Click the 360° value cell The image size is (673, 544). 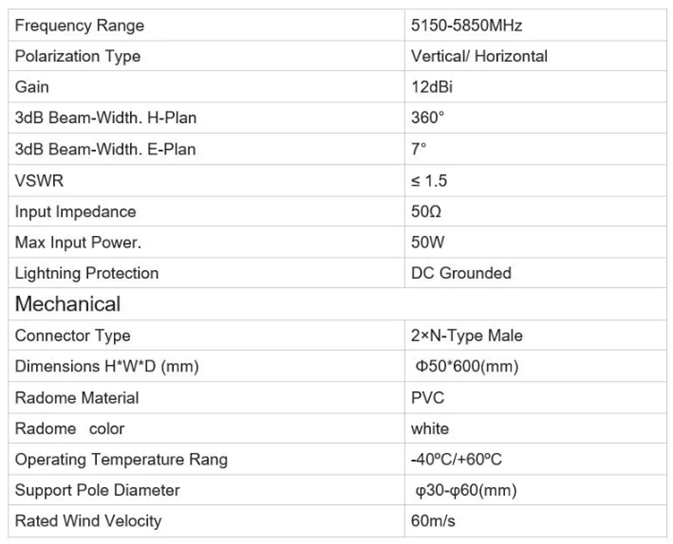coord(427,118)
